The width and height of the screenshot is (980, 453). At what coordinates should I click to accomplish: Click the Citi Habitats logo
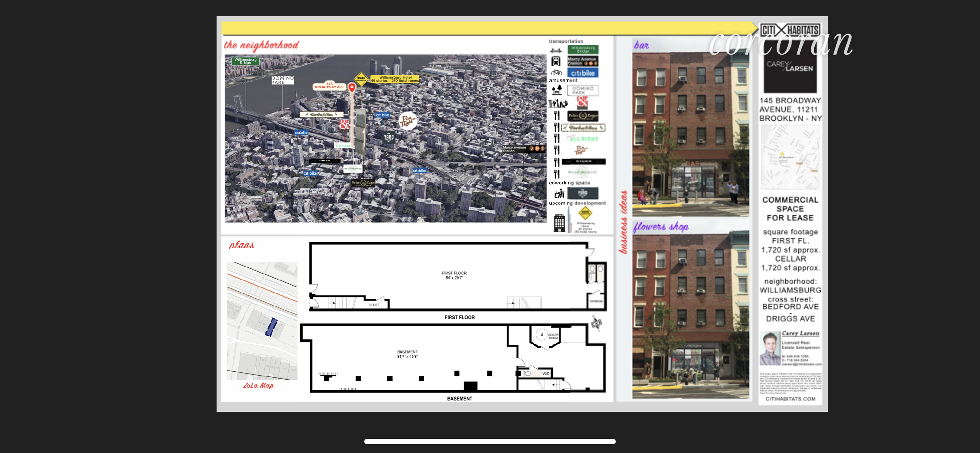click(790, 30)
